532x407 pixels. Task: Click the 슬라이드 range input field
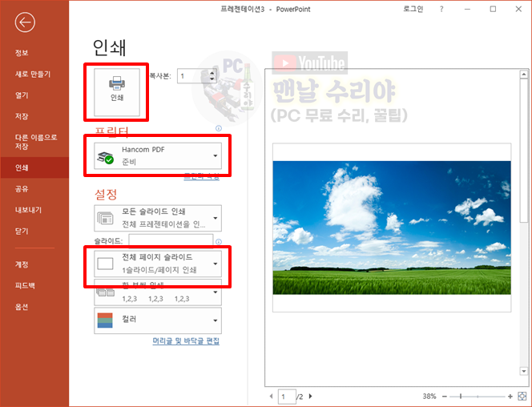[x=171, y=241]
